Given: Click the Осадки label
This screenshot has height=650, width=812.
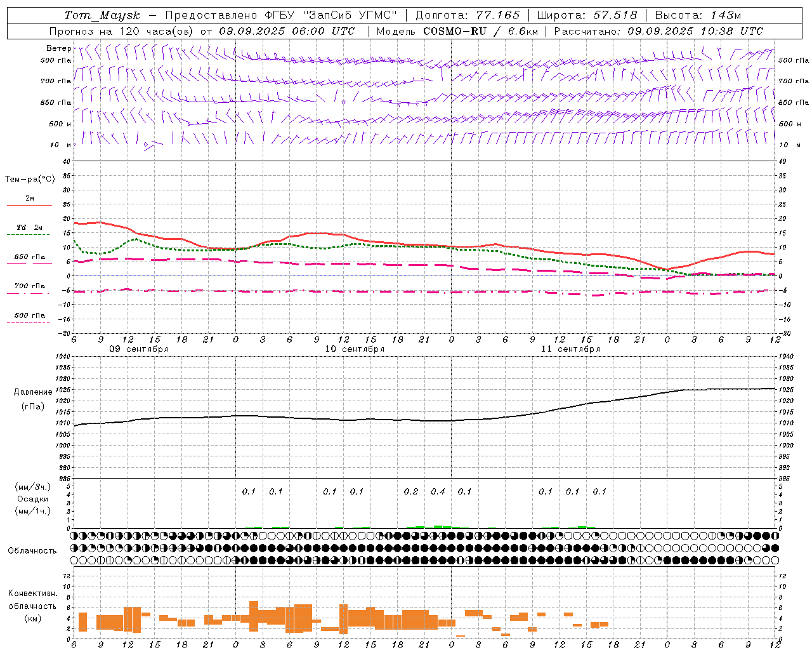Looking at the screenshot, I should tap(33, 499).
